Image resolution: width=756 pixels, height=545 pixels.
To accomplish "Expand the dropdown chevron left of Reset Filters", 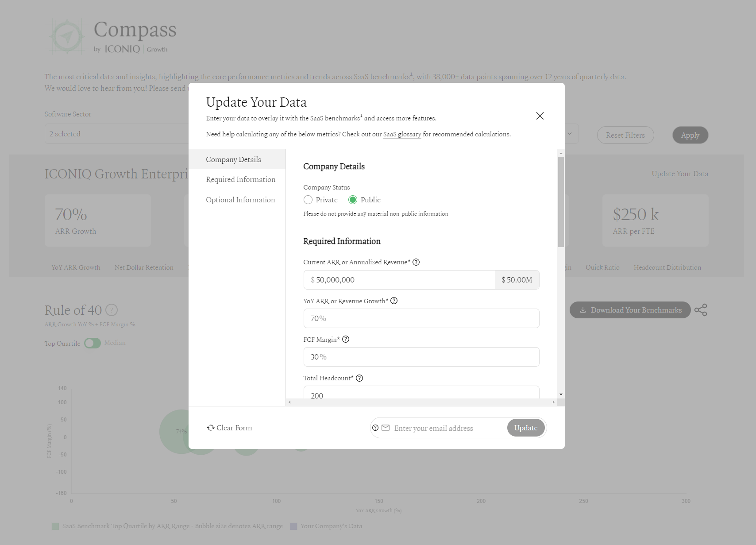I will click(x=570, y=134).
